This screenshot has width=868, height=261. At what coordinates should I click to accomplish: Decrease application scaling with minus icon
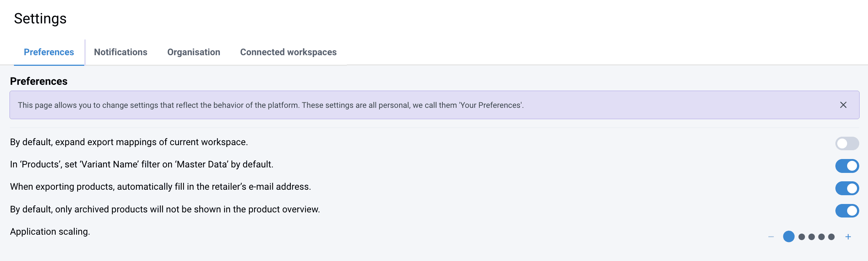coord(771,237)
